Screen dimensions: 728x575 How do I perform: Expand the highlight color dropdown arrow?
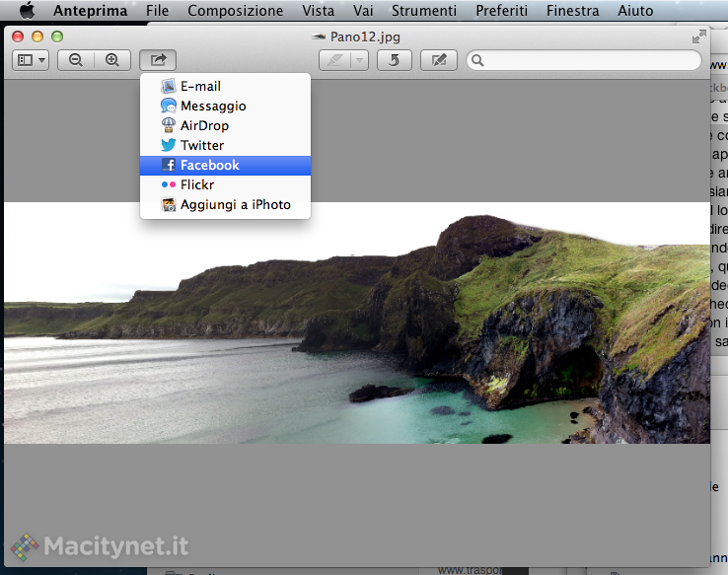pyautogui.click(x=359, y=60)
